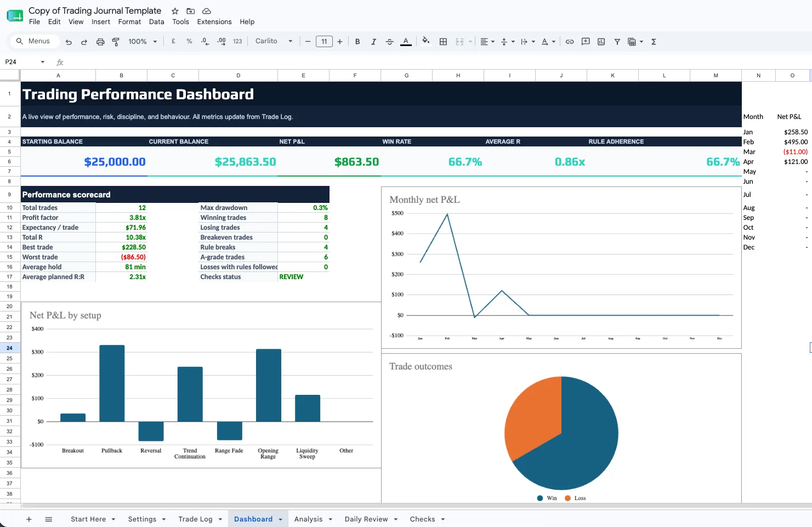Switch to the Analysis sheet tab
The image size is (812, 527).
tap(308, 519)
